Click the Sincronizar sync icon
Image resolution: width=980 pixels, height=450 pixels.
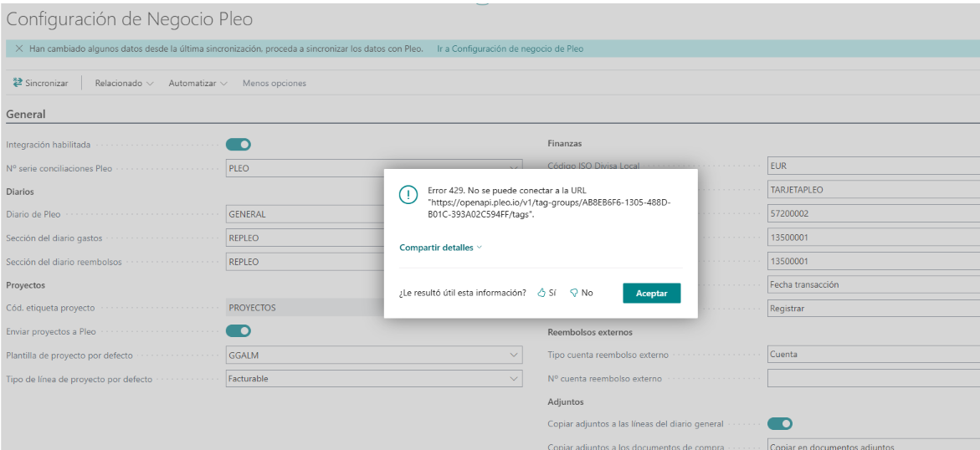pyautogui.click(x=18, y=83)
